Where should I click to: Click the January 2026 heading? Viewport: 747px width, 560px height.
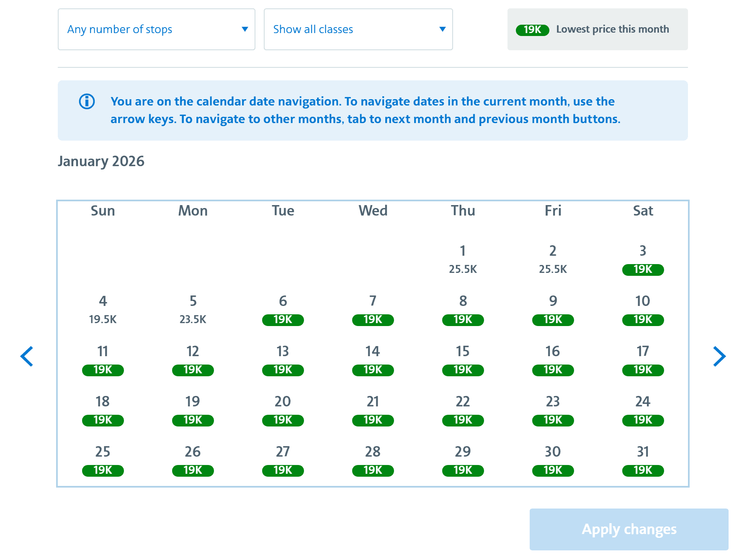tap(101, 161)
